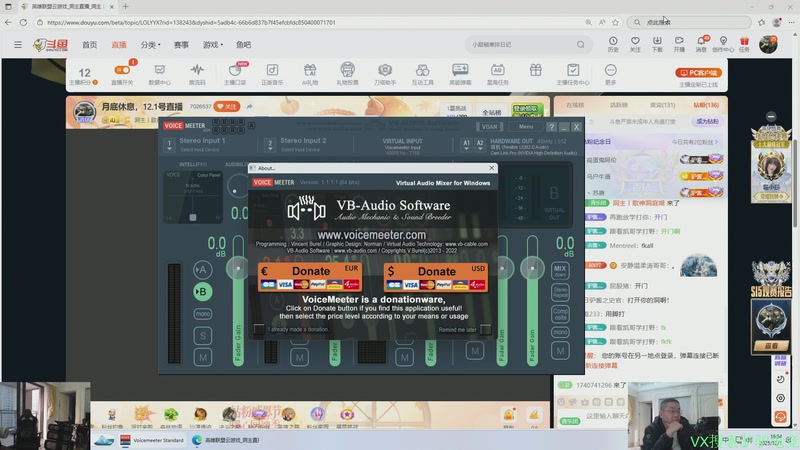Click the Douyu search magnifier icon
Screen dimensions: 800x450
581,45
